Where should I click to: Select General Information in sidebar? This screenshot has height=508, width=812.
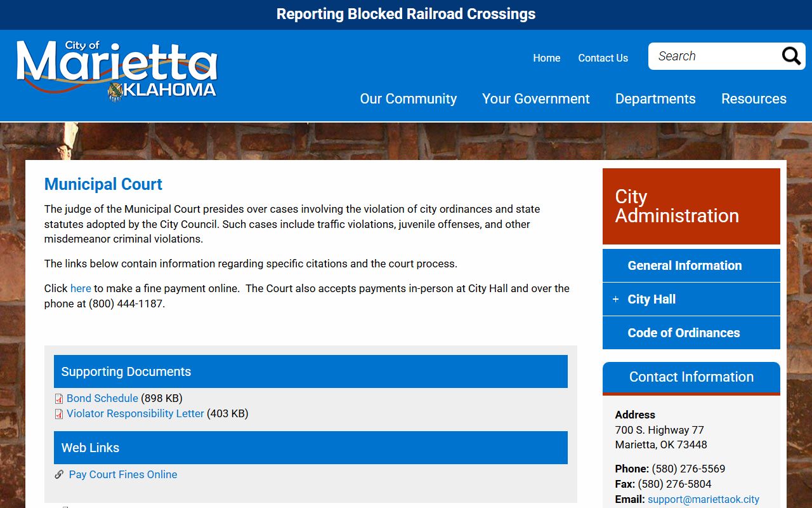(x=691, y=265)
